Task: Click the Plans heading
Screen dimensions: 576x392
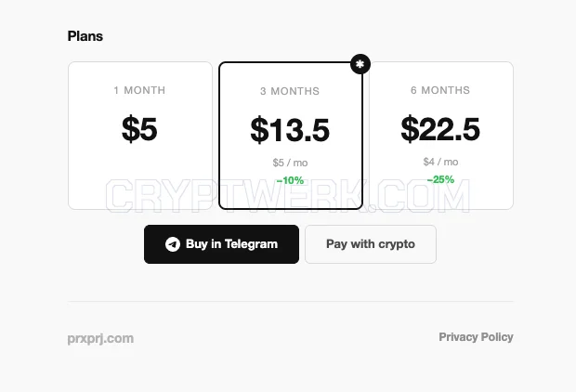Action: [85, 36]
